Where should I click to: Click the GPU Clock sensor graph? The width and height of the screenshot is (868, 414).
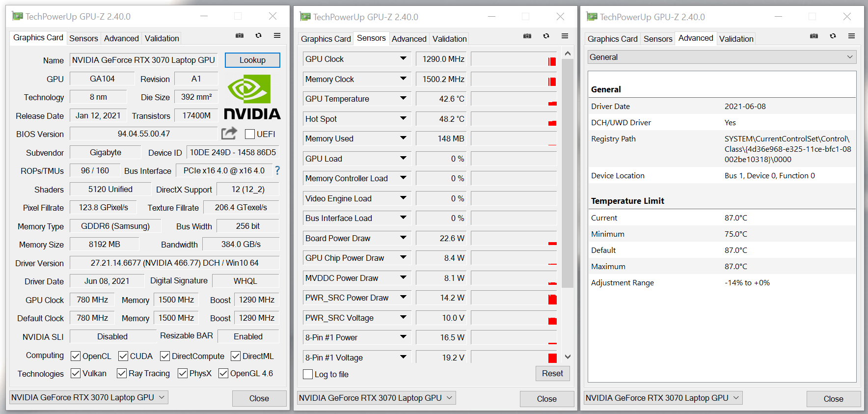pyautogui.click(x=514, y=59)
